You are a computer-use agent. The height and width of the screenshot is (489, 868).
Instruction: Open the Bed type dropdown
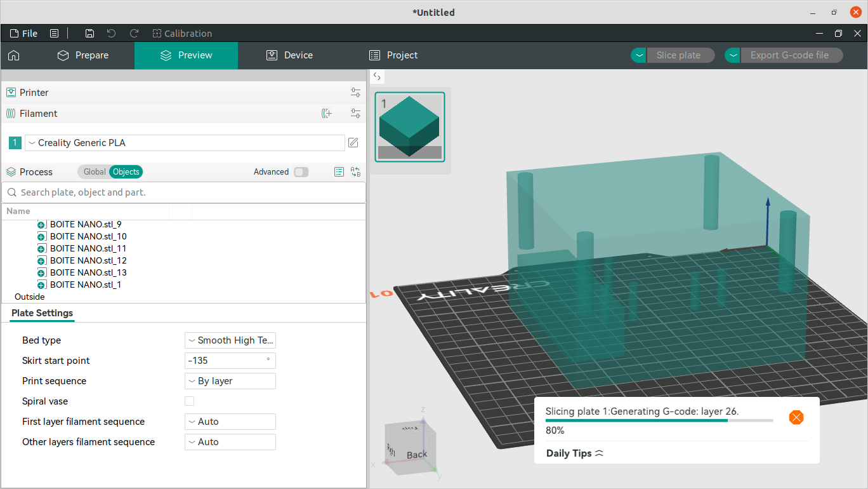230,340
